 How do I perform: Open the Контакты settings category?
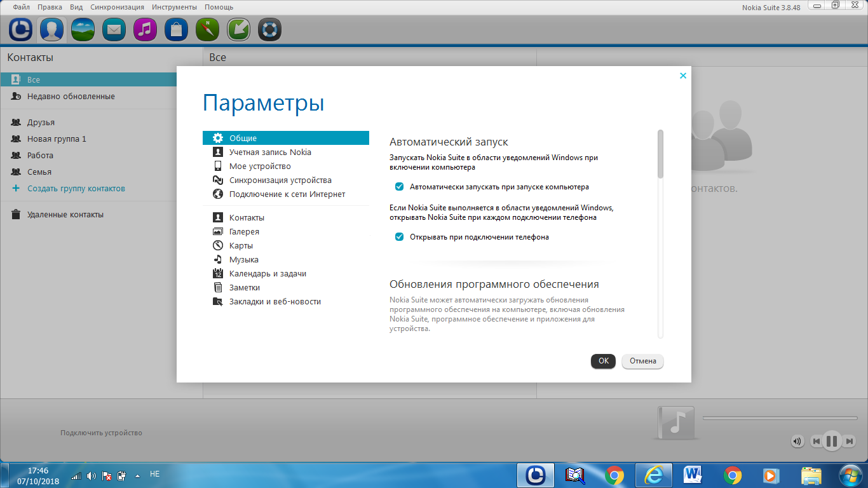click(x=286, y=217)
